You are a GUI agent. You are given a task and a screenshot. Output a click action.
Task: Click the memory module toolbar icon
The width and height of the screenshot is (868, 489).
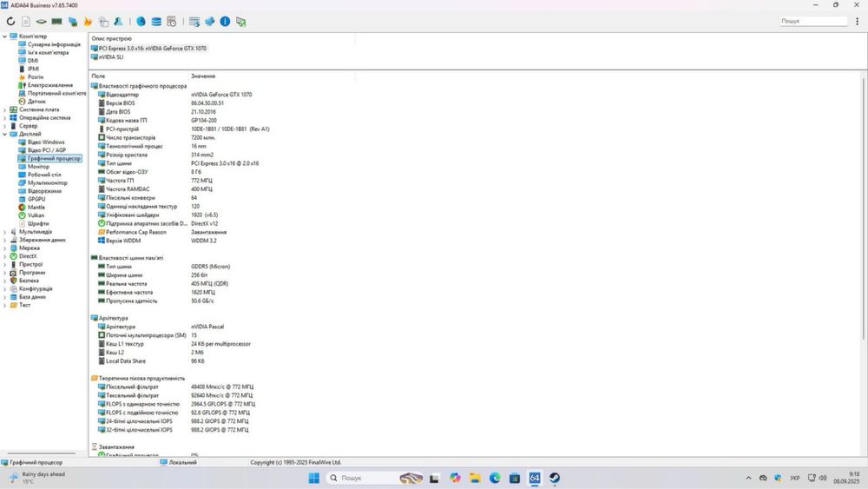click(x=56, y=22)
